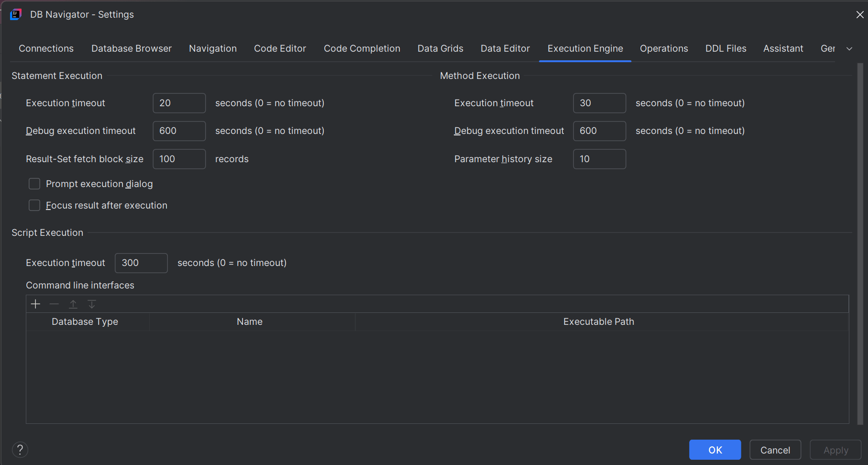Select the Data Grids tab
Image resolution: width=868 pixels, height=465 pixels.
coord(440,48)
